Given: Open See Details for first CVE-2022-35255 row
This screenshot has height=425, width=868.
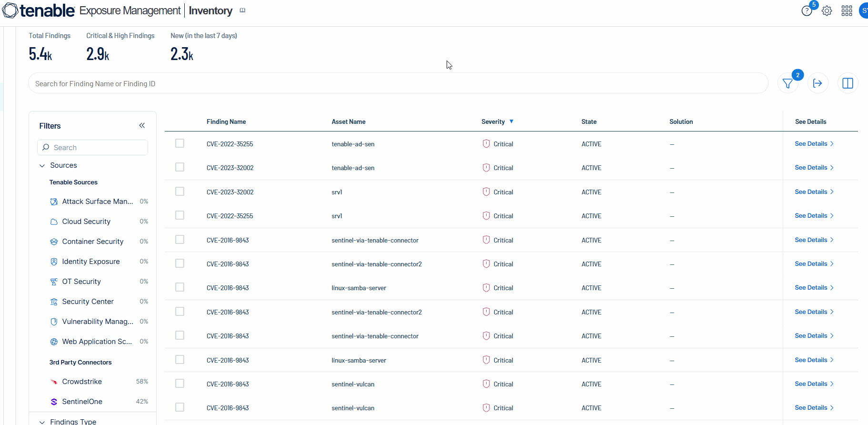Looking at the screenshot, I should tap(814, 144).
